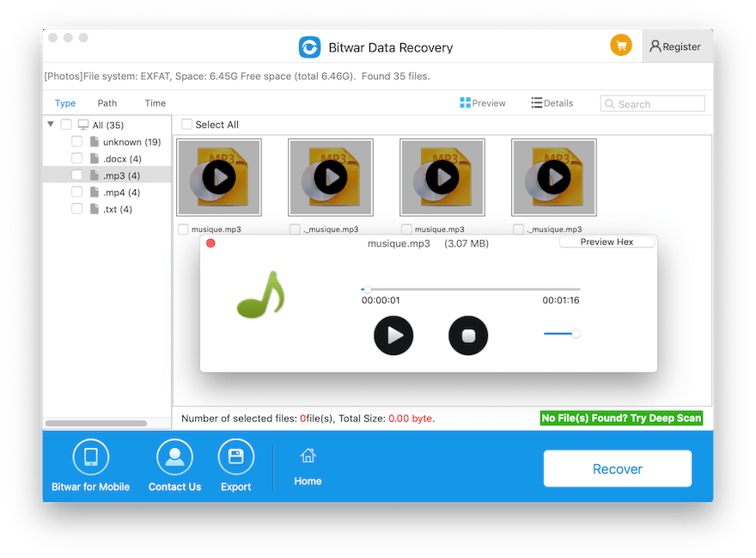Switch to the Type tab
The height and width of the screenshot is (558, 756).
point(65,103)
